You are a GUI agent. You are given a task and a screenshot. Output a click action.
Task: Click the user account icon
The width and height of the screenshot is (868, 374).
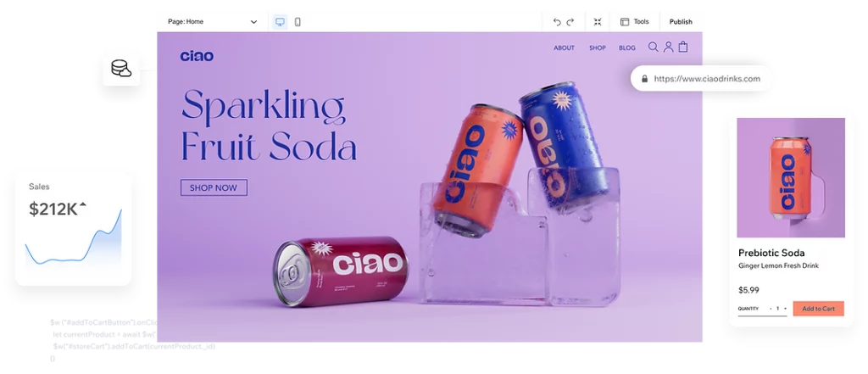tap(668, 47)
